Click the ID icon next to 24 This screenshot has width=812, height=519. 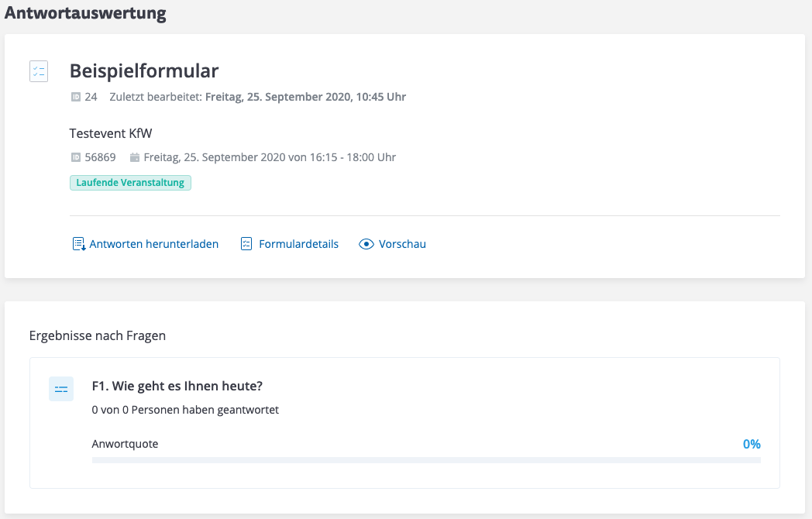(76, 98)
